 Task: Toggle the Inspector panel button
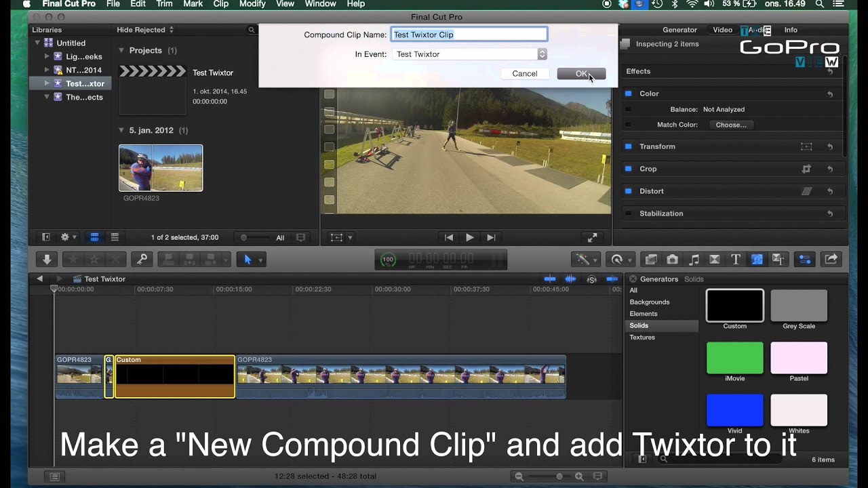point(805,259)
